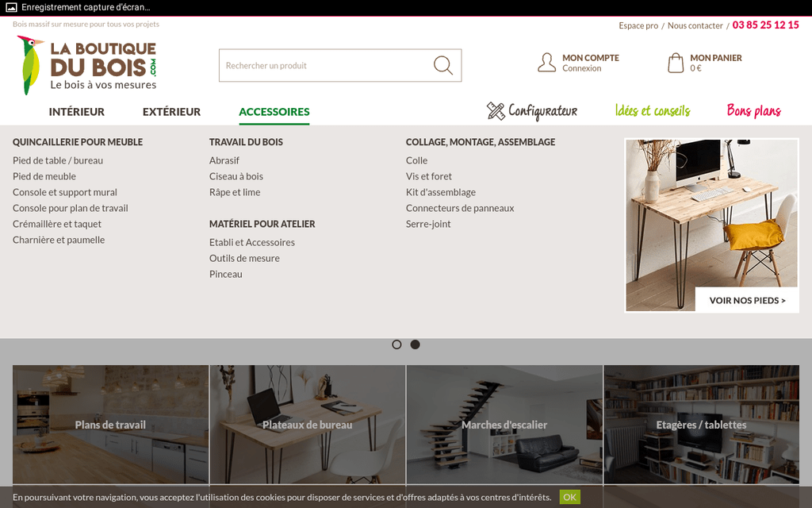Click the search magnifying glass icon
This screenshot has height=508, width=812.
(x=443, y=65)
